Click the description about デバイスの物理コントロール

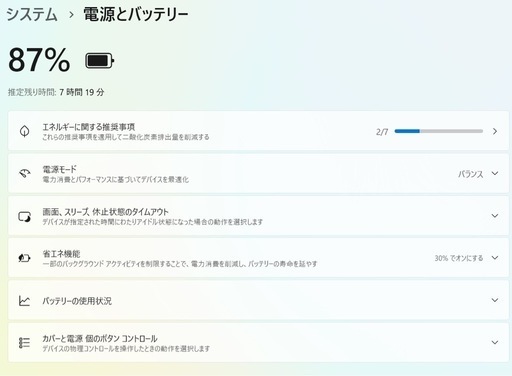[x=126, y=349]
